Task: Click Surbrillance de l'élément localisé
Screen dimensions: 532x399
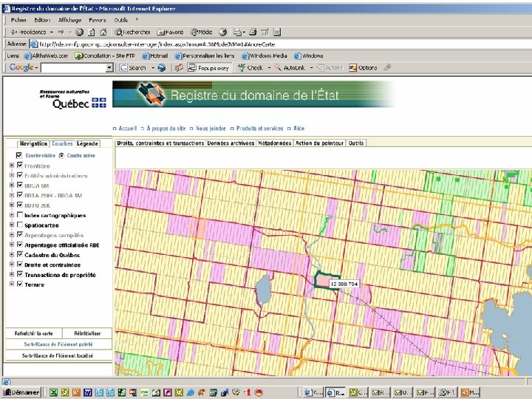Action: (x=58, y=355)
